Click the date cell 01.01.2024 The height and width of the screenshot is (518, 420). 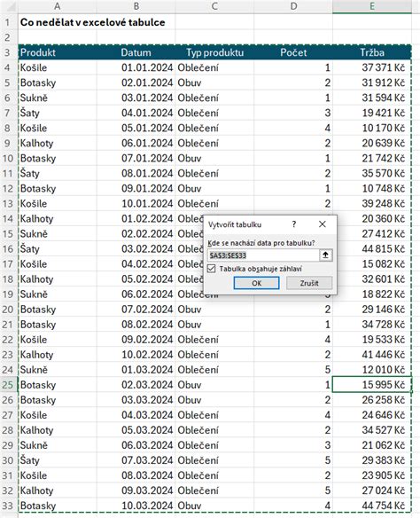click(136, 67)
